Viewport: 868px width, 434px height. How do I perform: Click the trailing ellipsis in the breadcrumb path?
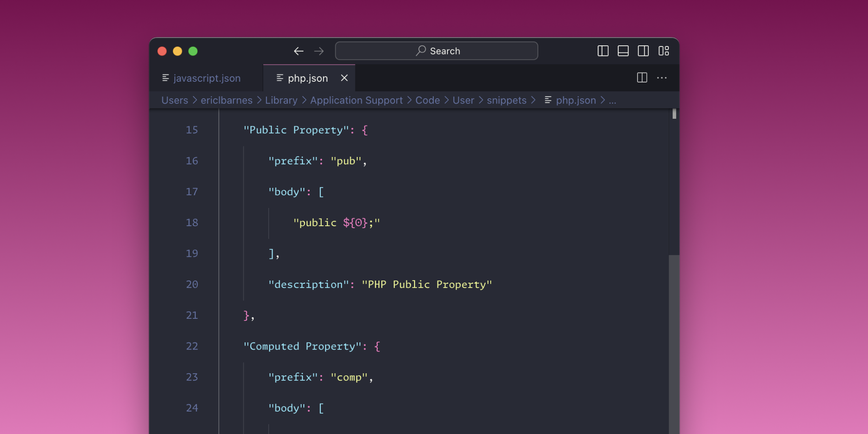click(x=613, y=101)
